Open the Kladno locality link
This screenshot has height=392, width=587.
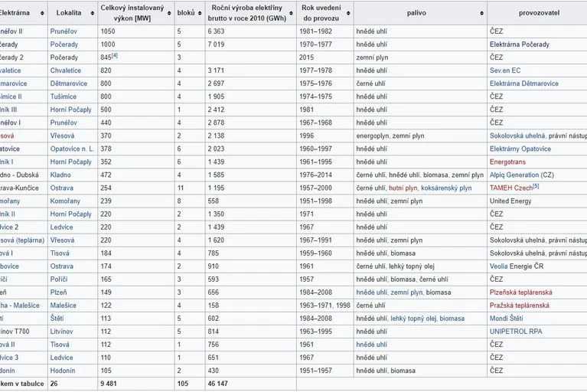click(x=60, y=175)
